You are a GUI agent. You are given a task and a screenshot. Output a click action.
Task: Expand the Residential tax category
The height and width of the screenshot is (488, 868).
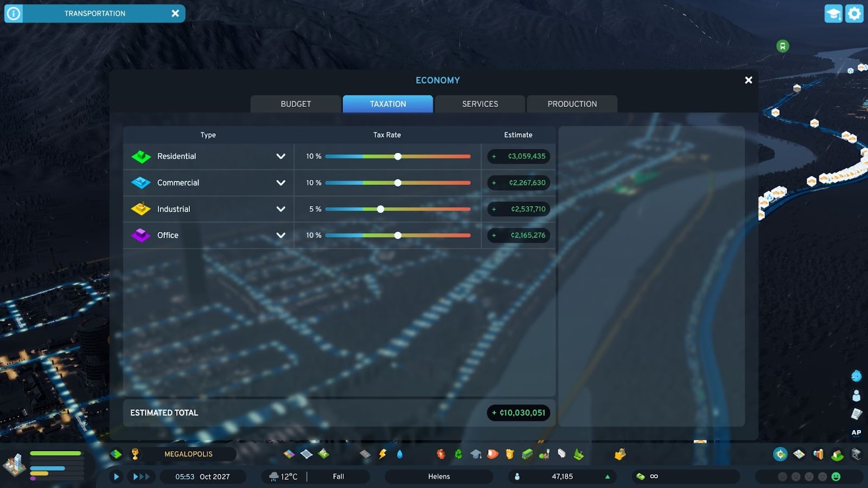pos(280,156)
